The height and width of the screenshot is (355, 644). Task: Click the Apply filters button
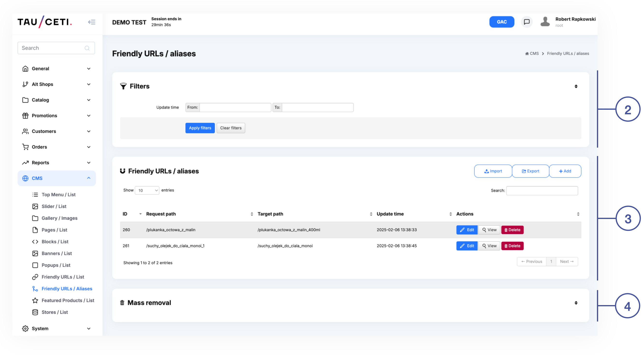tap(200, 128)
